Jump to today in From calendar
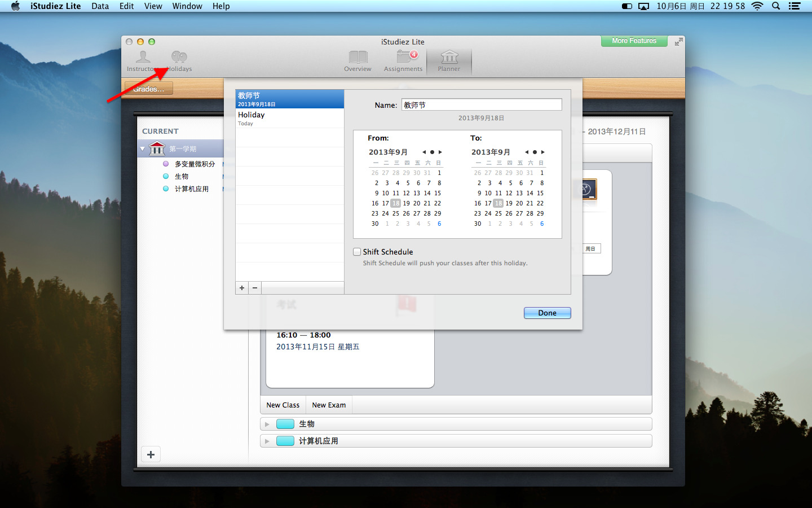 432,152
